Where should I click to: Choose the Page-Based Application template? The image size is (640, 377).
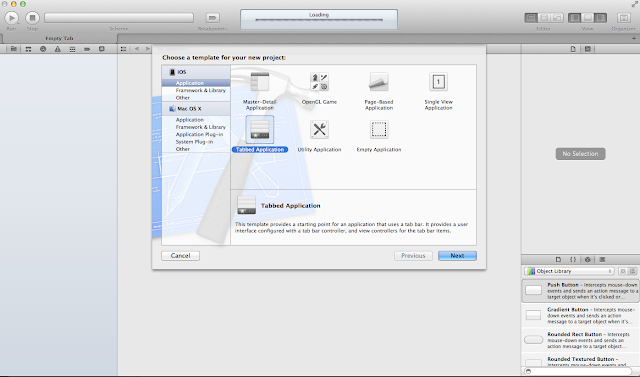379,91
